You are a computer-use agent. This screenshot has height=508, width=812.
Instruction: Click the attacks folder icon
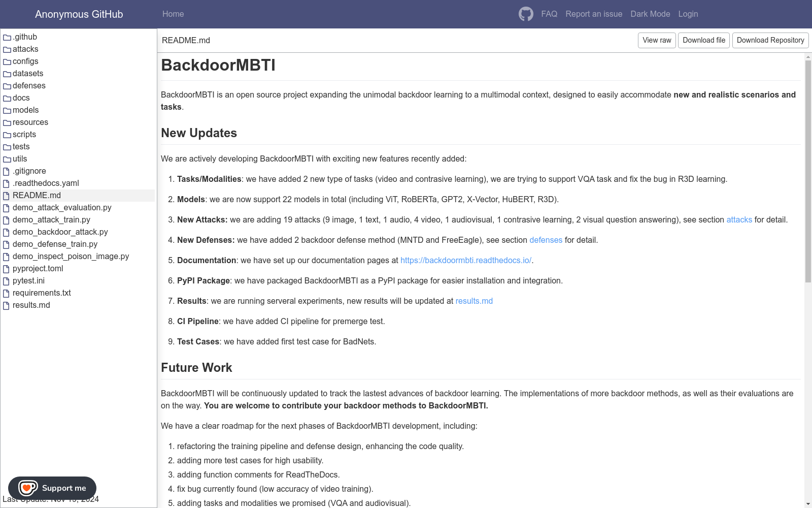click(x=7, y=49)
